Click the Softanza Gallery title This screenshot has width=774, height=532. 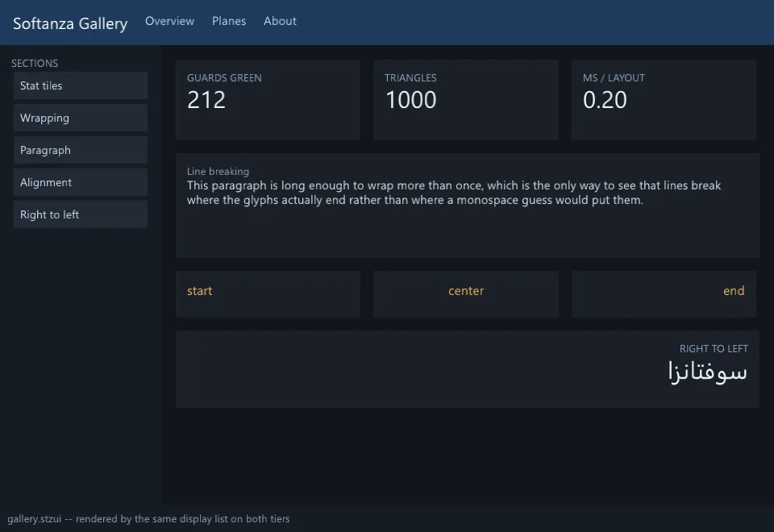70,23
